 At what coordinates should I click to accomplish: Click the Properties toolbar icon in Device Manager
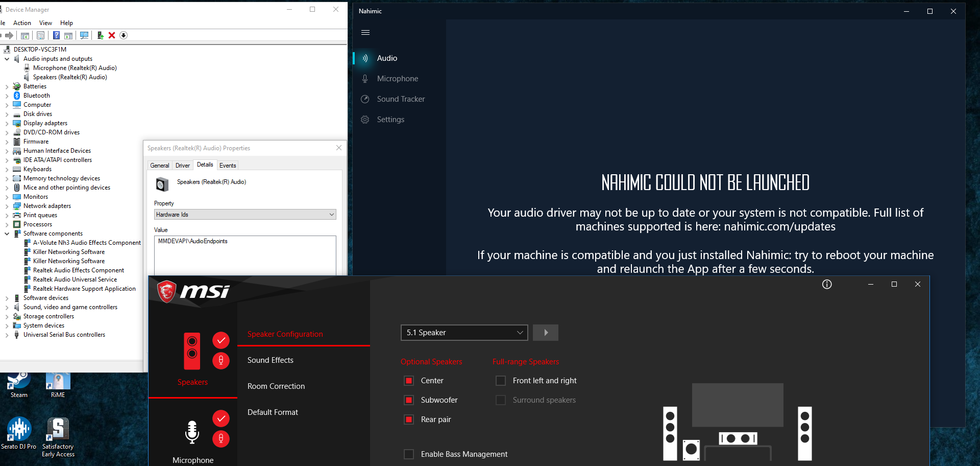(x=40, y=35)
